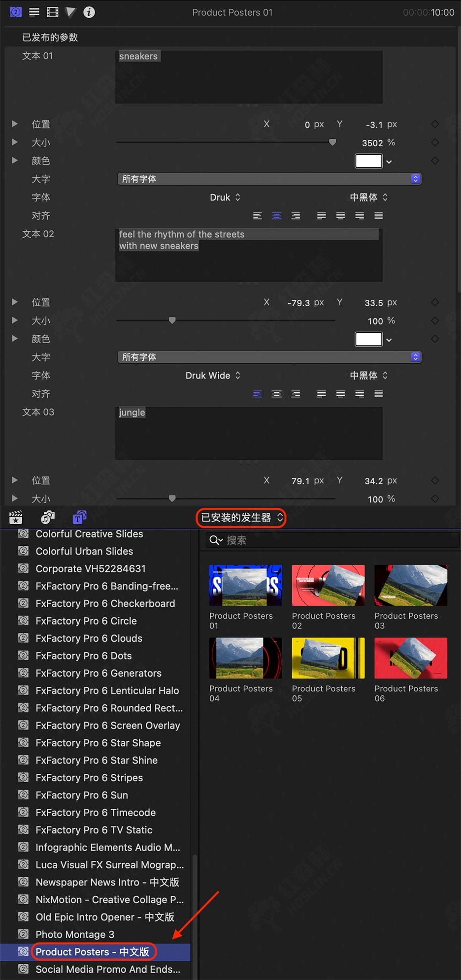
Task: Justify Text 02 fully (last justify icon)
Action: 379,394
